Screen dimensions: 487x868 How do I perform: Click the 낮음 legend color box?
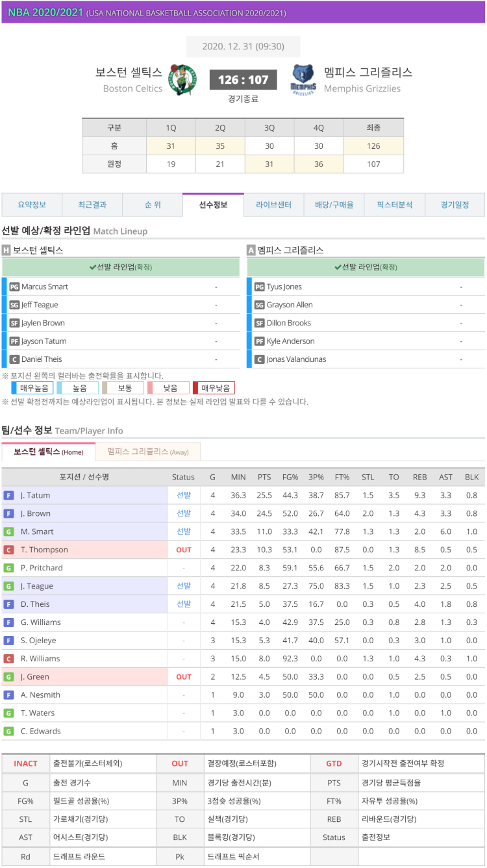(x=169, y=388)
